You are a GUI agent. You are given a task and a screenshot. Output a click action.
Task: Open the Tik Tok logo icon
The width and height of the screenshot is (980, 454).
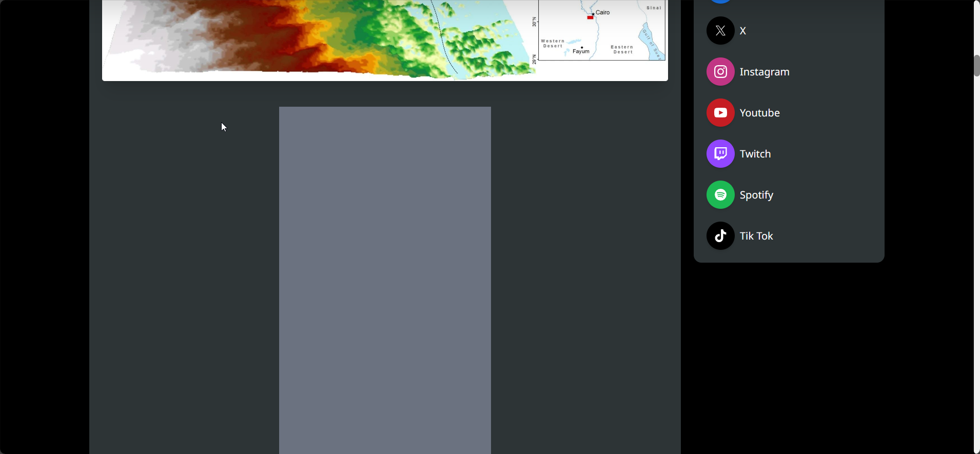click(720, 236)
